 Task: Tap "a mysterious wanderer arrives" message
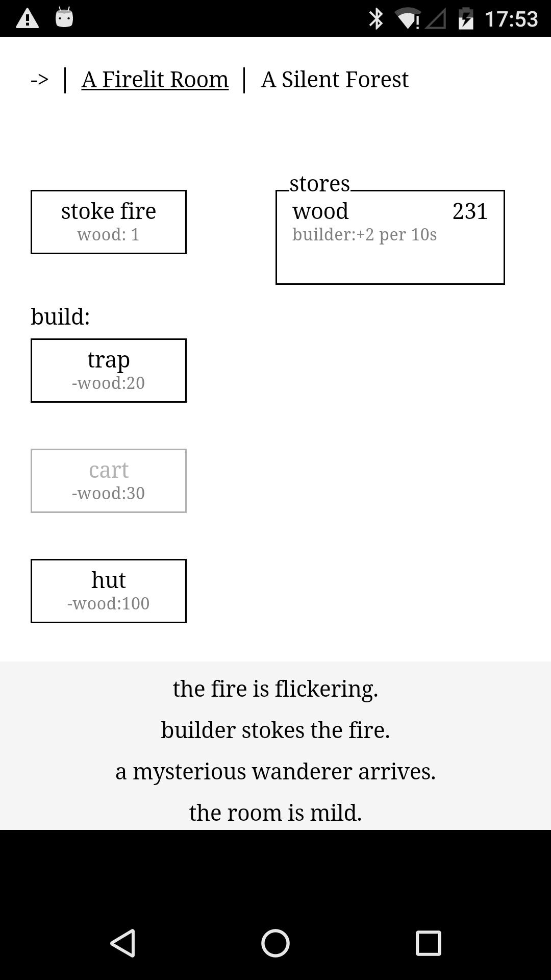tap(275, 771)
